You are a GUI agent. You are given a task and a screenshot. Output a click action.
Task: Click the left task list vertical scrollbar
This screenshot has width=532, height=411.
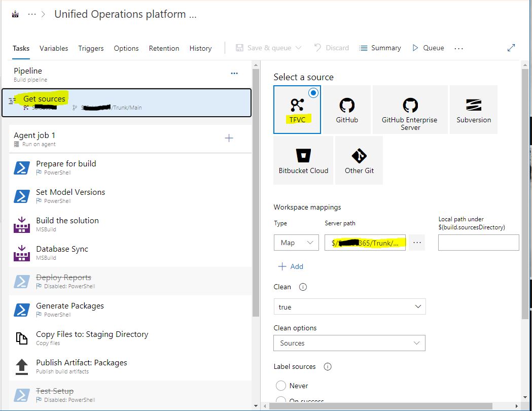point(256,193)
